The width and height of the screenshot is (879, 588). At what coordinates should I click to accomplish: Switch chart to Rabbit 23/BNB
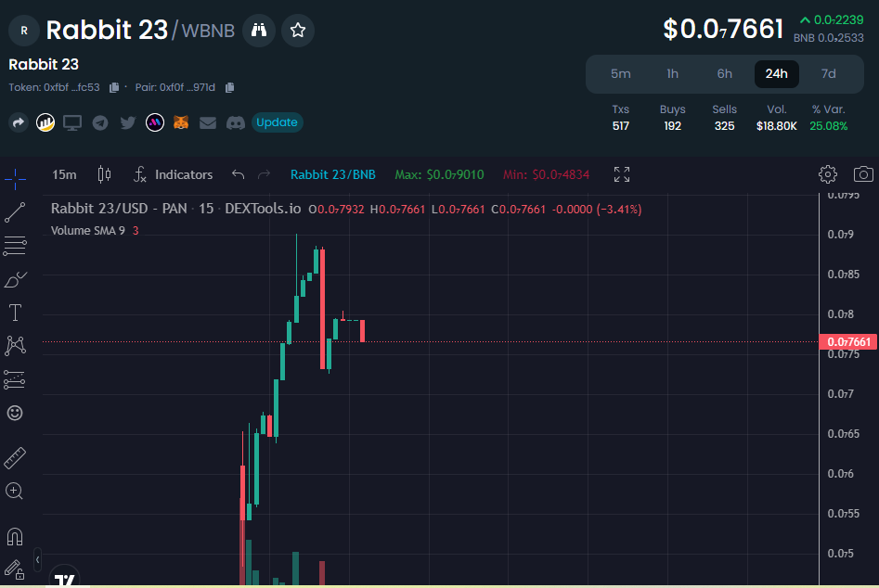pyautogui.click(x=333, y=174)
